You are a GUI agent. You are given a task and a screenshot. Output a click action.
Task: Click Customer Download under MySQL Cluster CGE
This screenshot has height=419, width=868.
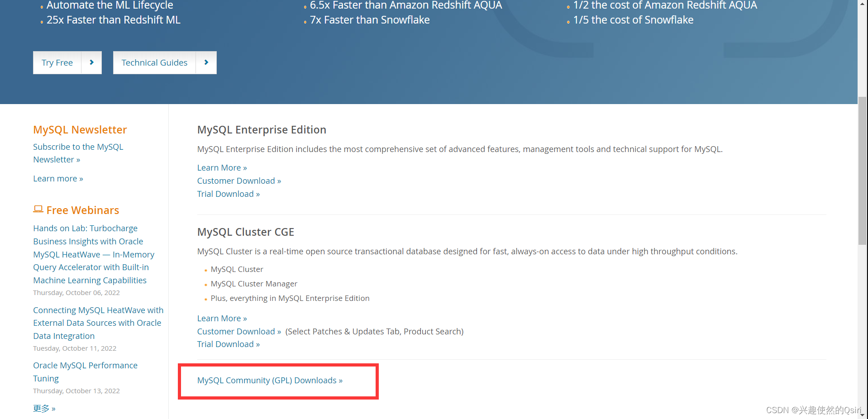(239, 331)
